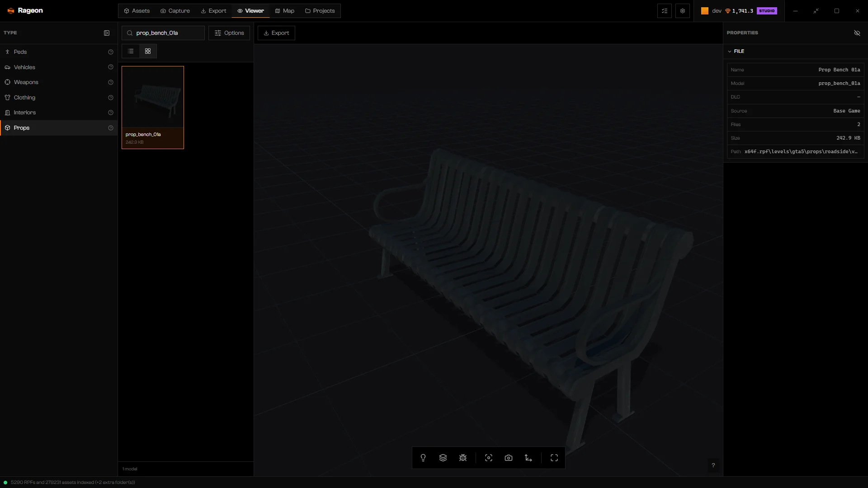Viewport: 868px width, 488px height.
Task: Select the Clothing type category
Action: click(59, 98)
